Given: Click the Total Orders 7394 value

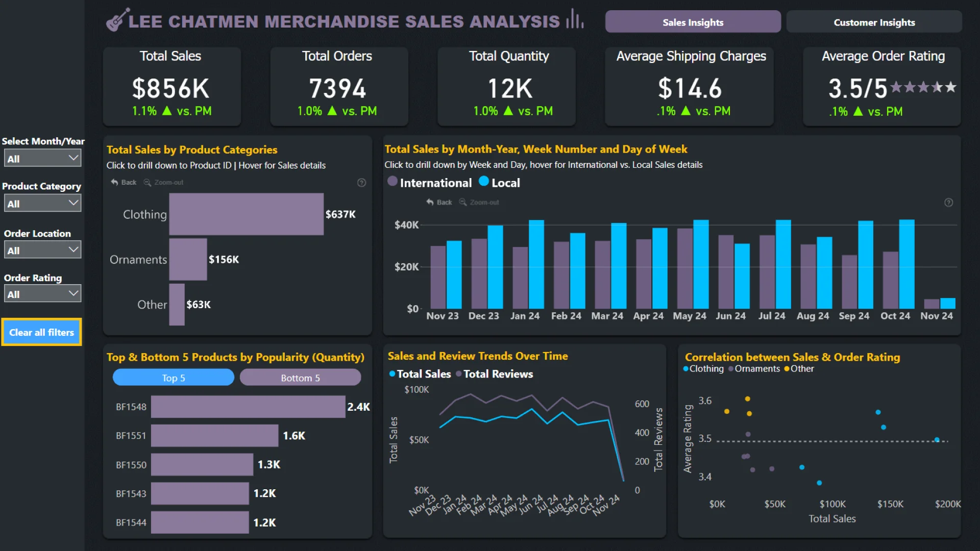Looking at the screenshot, I should coord(337,88).
